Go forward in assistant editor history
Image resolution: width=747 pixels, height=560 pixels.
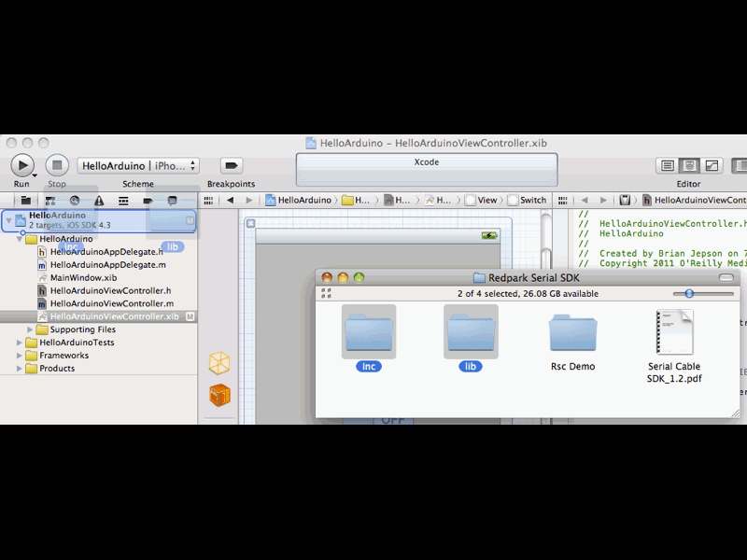[603, 201]
